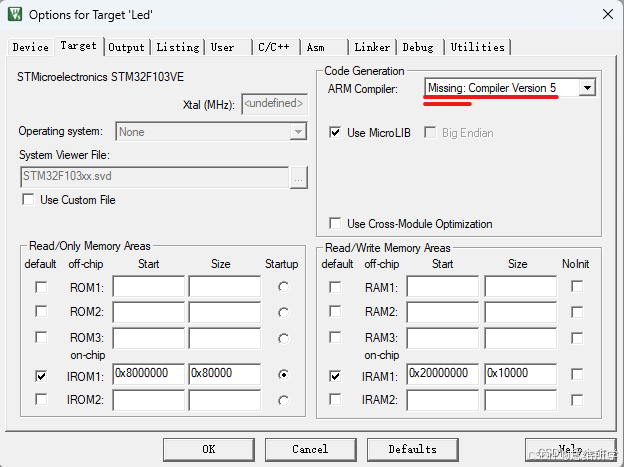Edit the IRAM1 Size value 0x10000

[x=521, y=373]
